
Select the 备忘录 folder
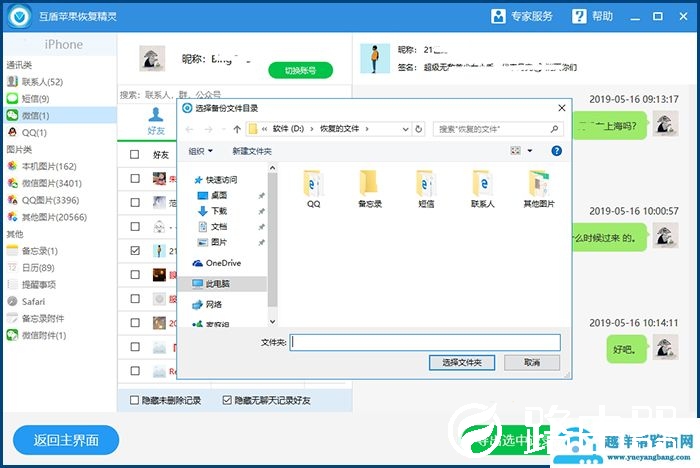tap(370, 189)
